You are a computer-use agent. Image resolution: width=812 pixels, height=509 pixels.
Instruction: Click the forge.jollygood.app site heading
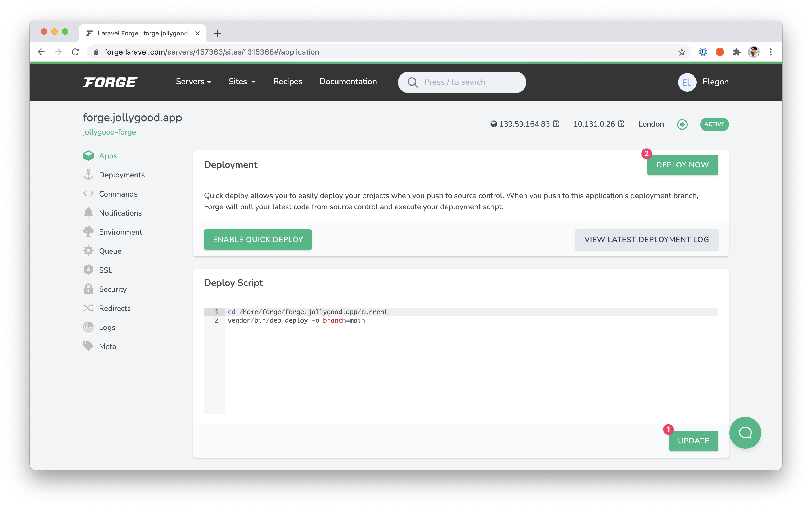click(x=132, y=118)
